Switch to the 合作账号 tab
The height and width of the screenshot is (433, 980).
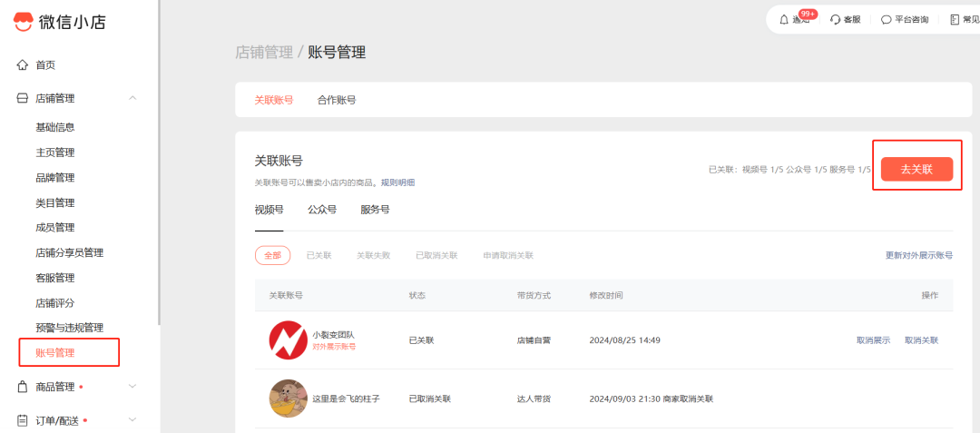click(x=337, y=100)
